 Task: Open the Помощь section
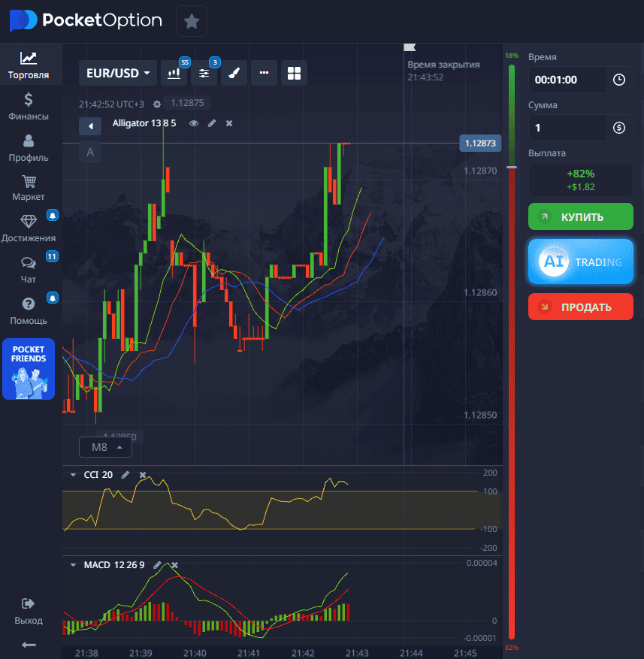29,311
